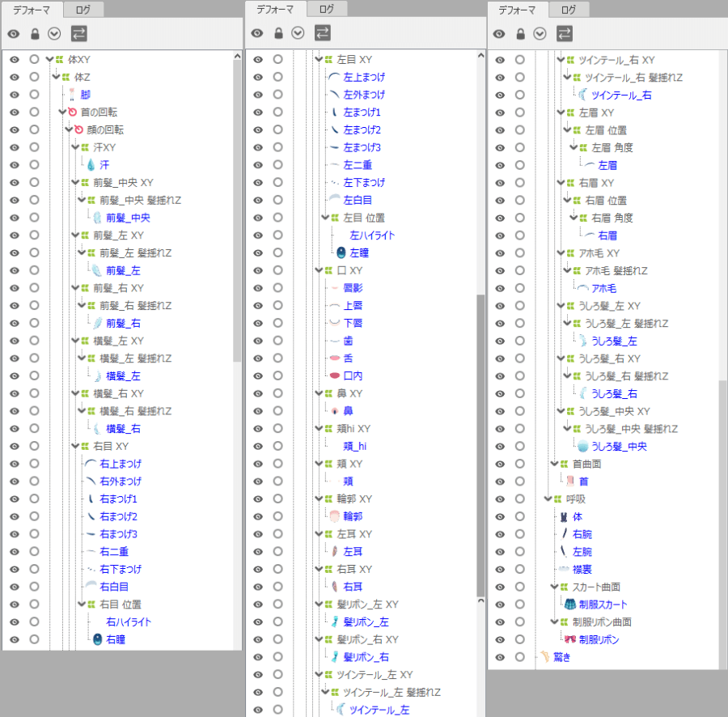The image size is (728, 717).
Task: Click the 髪リボン_左 ribbon icon
Action: pyautogui.click(x=335, y=622)
